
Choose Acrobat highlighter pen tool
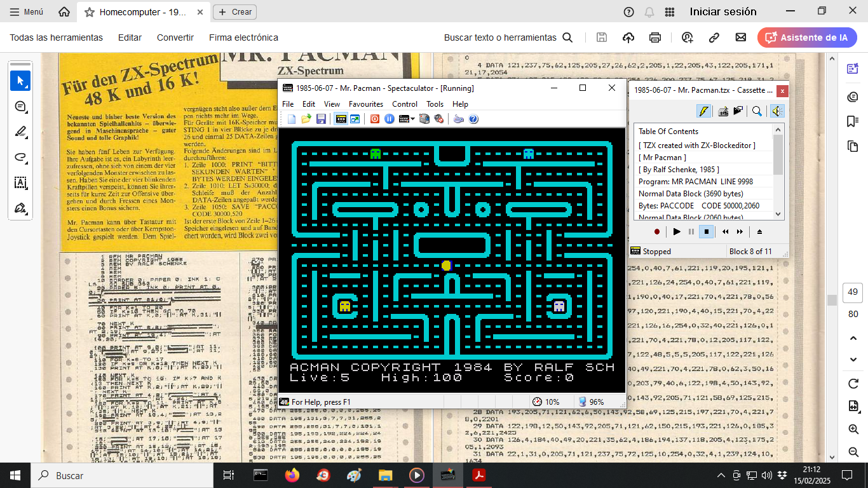coord(20,132)
